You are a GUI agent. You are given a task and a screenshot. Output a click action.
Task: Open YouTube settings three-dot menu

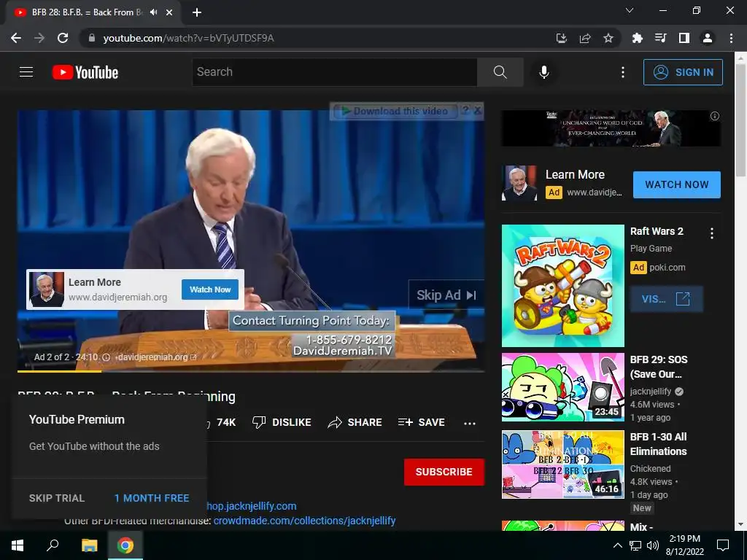click(622, 72)
